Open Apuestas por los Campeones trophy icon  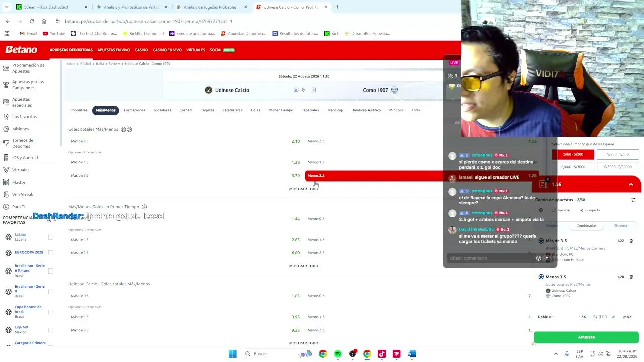coord(6,85)
